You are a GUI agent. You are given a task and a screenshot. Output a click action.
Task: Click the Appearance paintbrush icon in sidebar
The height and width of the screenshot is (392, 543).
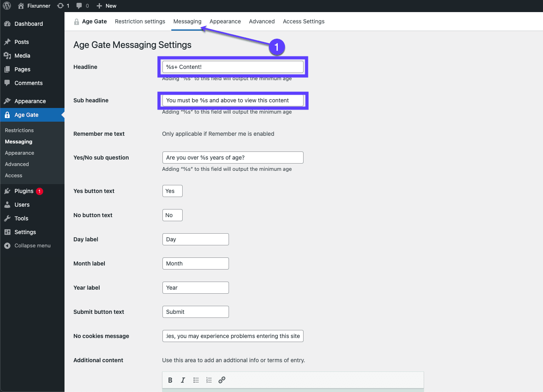click(x=7, y=101)
